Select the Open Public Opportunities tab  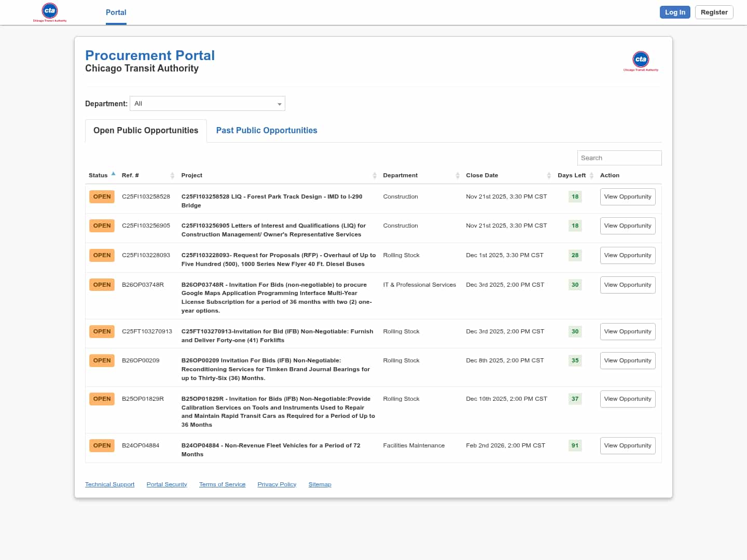[146, 131]
